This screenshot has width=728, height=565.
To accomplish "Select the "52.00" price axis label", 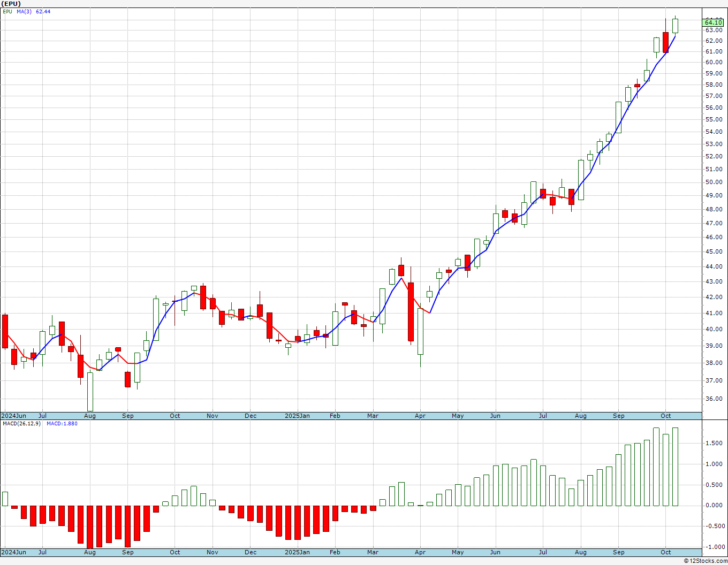I will tap(714, 156).
